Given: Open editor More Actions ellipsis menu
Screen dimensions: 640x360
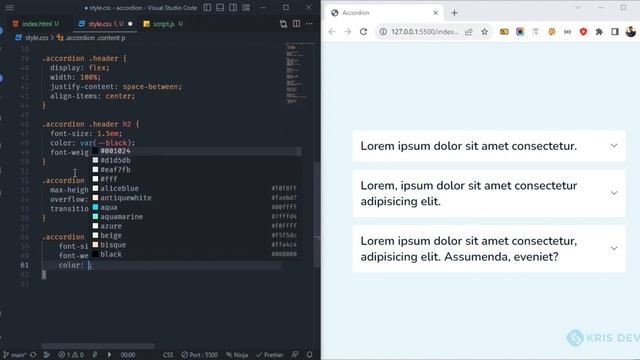Looking at the screenshot, I should 309,24.
